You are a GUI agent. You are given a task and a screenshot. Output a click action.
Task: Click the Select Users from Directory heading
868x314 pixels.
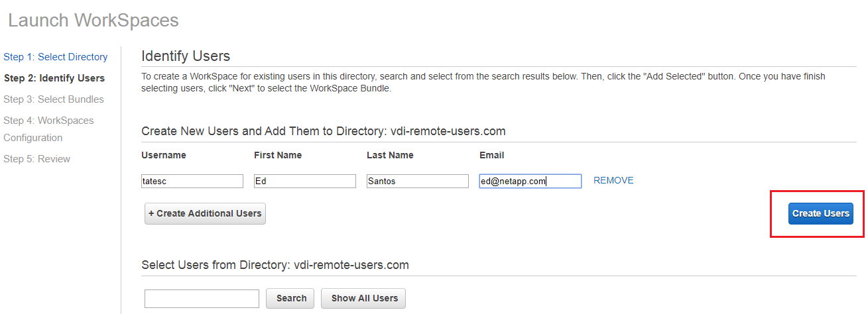tap(275, 265)
